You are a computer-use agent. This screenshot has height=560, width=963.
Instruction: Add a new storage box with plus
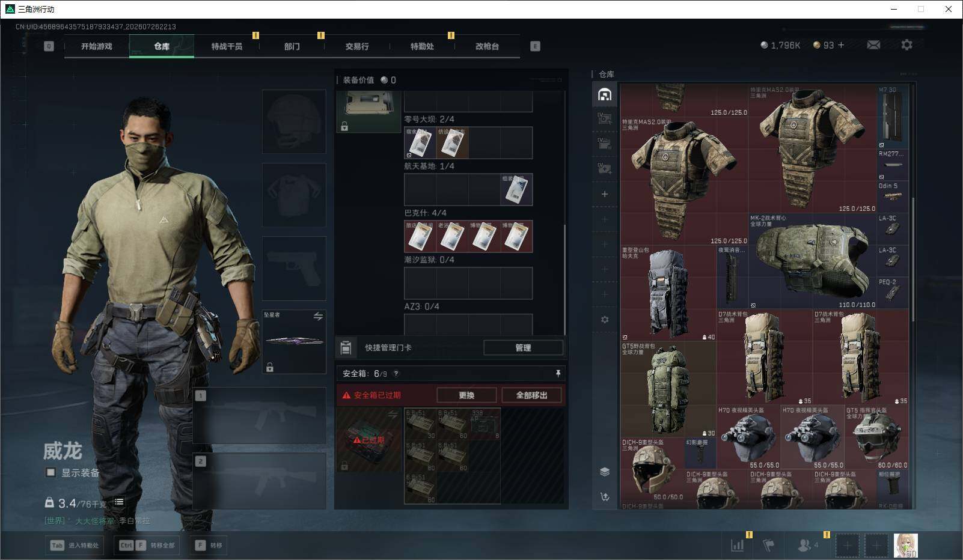pyautogui.click(x=605, y=194)
